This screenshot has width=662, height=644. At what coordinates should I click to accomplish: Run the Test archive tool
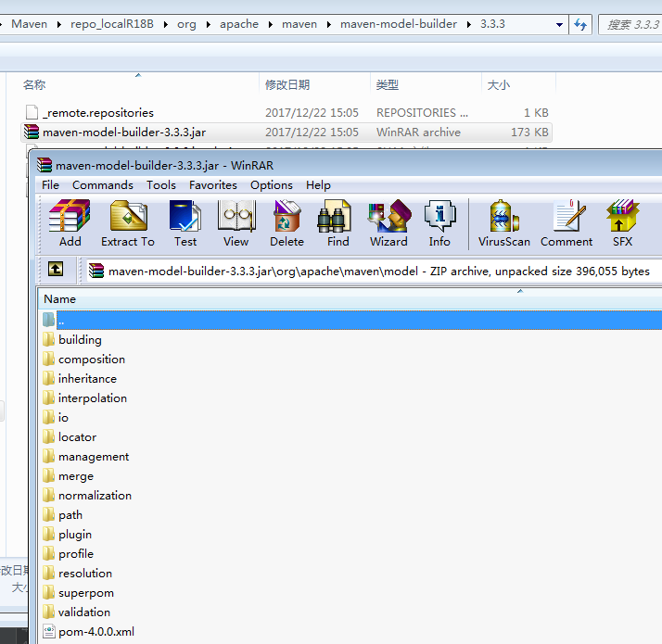[185, 222]
